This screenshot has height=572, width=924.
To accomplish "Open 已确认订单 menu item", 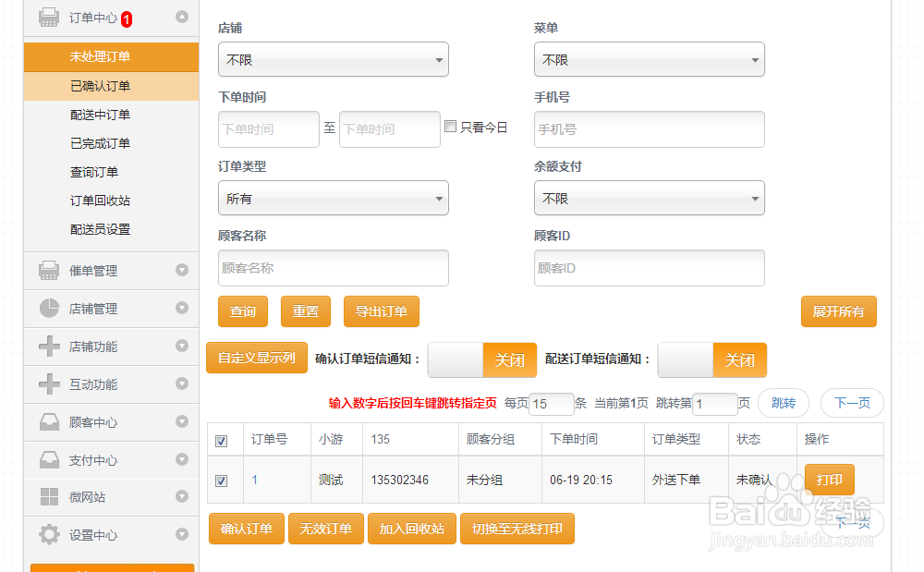I will pos(111,86).
